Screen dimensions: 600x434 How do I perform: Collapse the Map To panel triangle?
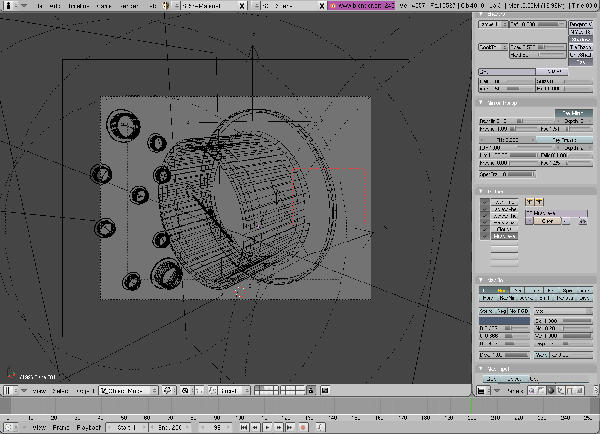click(x=481, y=280)
